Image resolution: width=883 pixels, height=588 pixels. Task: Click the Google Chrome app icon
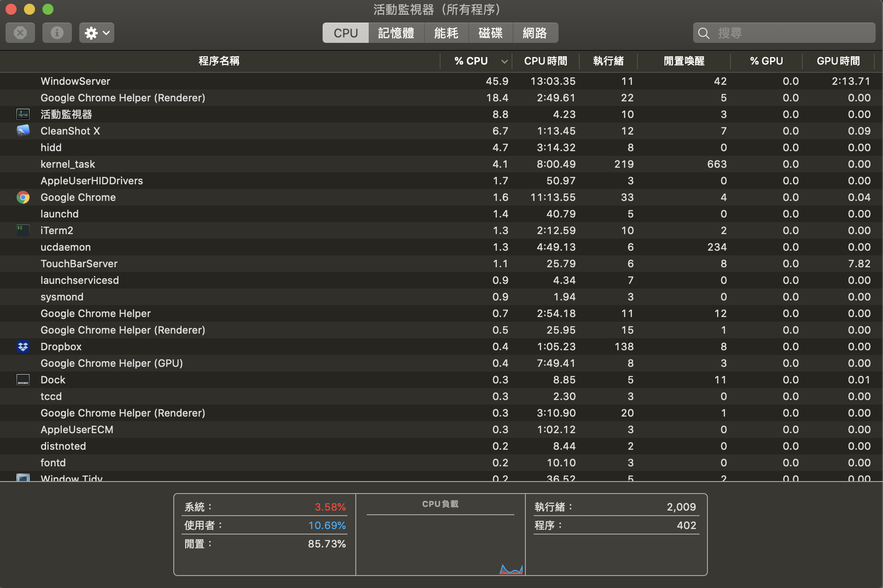point(23,197)
